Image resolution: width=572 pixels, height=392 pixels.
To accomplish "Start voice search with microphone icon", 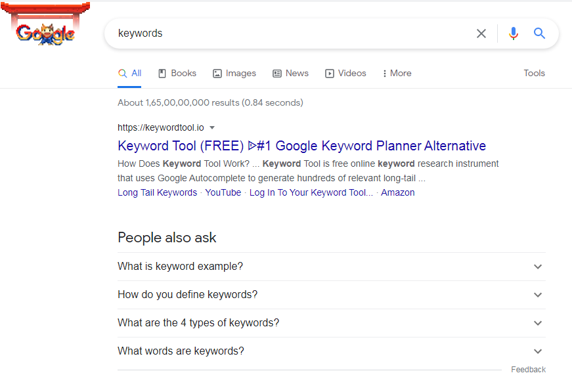I will pyautogui.click(x=514, y=33).
